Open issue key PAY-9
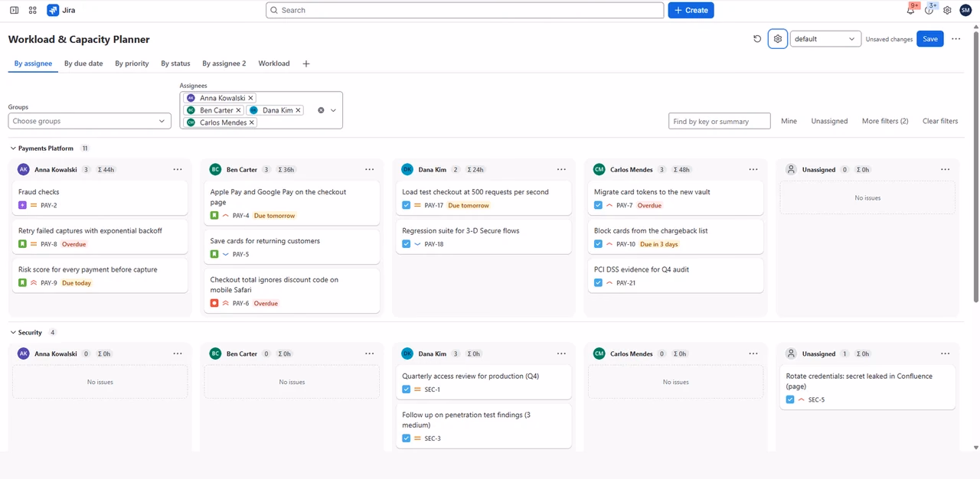The height and width of the screenshot is (479, 980). click(x=49, y=283)
